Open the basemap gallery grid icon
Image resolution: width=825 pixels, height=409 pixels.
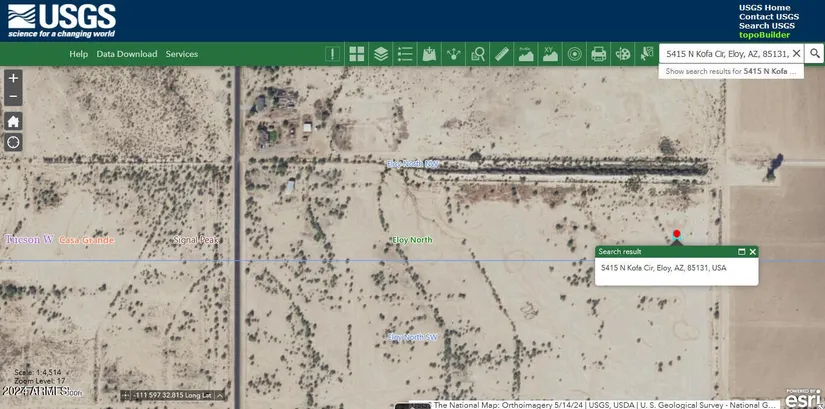tap(357, 54)
